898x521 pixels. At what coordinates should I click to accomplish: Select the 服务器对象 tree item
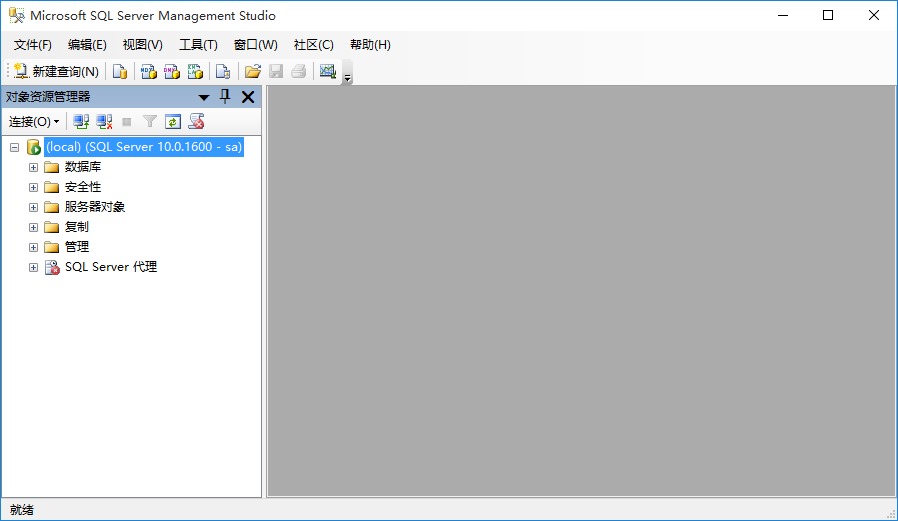pyautogui.click(x=95, y=207)
